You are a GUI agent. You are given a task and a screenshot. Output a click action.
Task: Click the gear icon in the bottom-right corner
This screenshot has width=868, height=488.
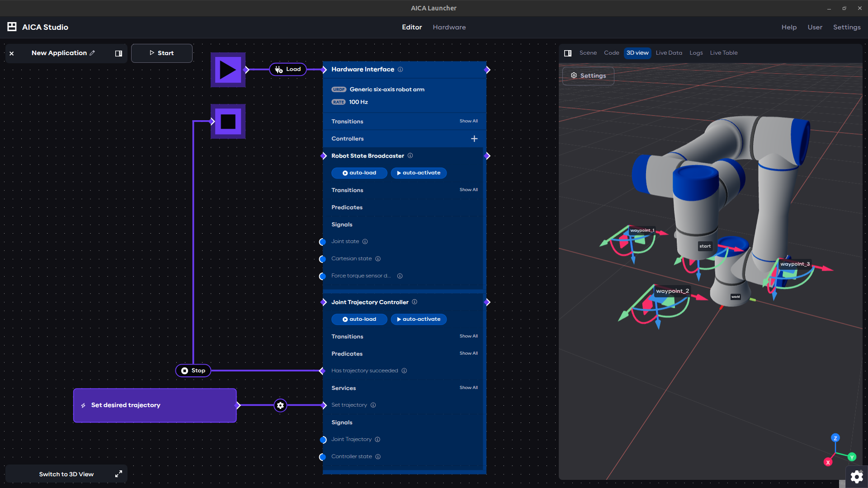(856, 477)
